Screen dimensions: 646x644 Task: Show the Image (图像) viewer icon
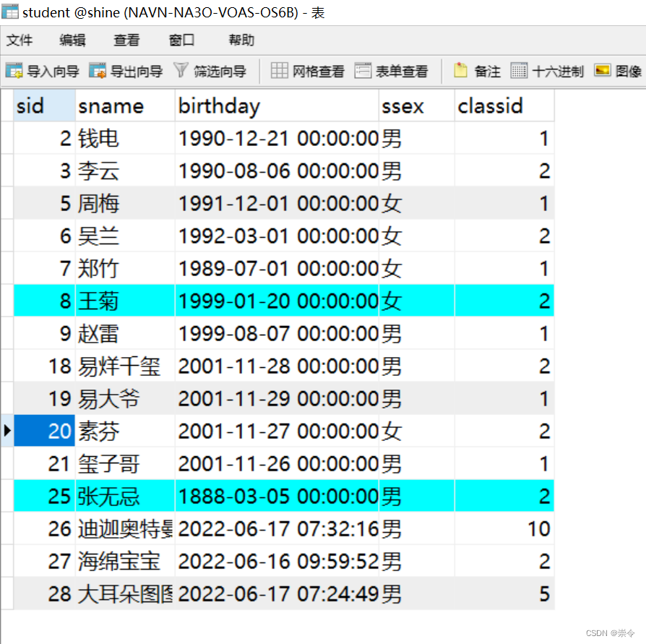click(x=602, y=70)
